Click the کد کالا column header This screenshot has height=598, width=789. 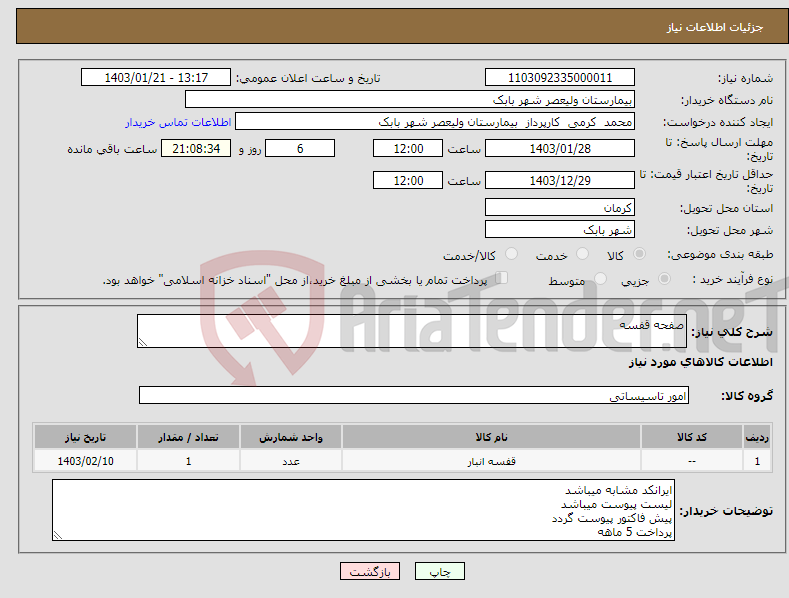692,437
